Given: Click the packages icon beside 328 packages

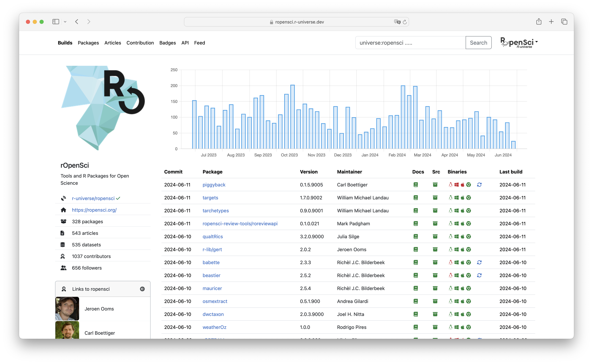Looking at the screenshot, I should pyautogui.click(x=63, y=221).
